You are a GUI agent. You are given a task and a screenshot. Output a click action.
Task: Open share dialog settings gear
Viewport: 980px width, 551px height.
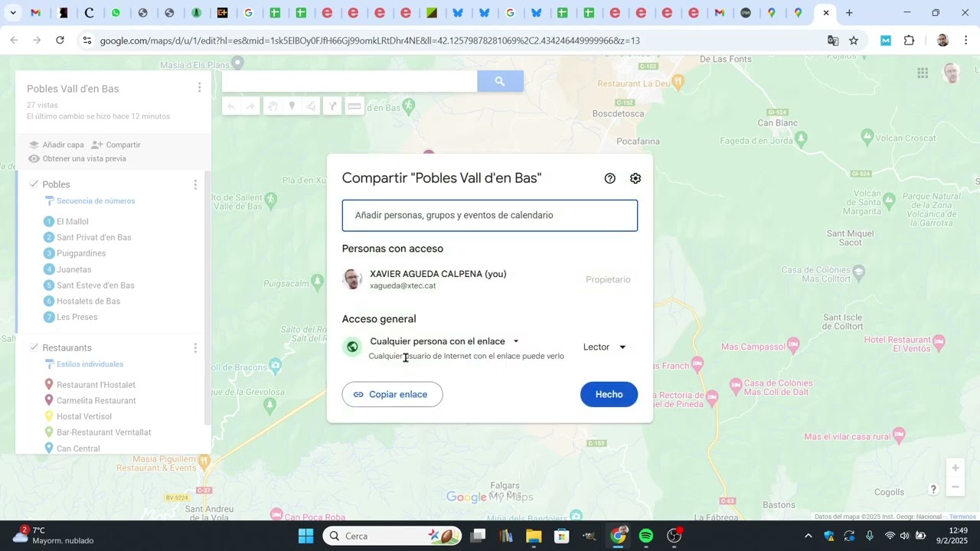[635, 178]
